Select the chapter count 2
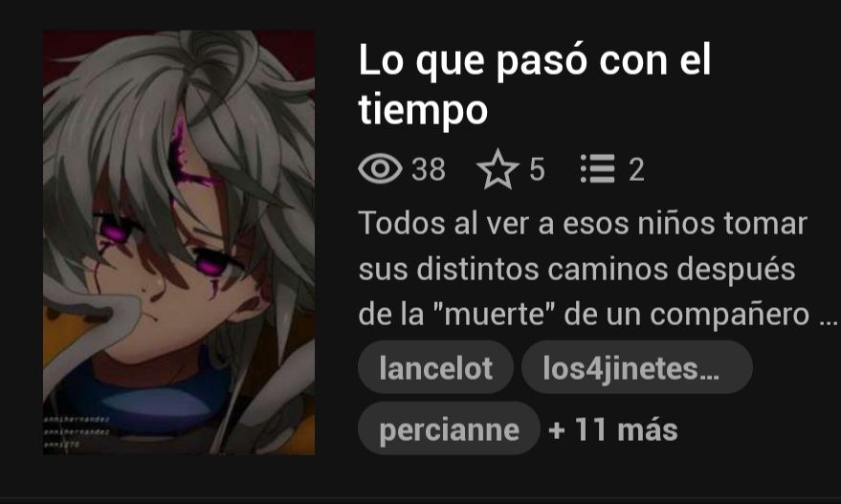This screenshot has width=841, height=504. (636, 169)
